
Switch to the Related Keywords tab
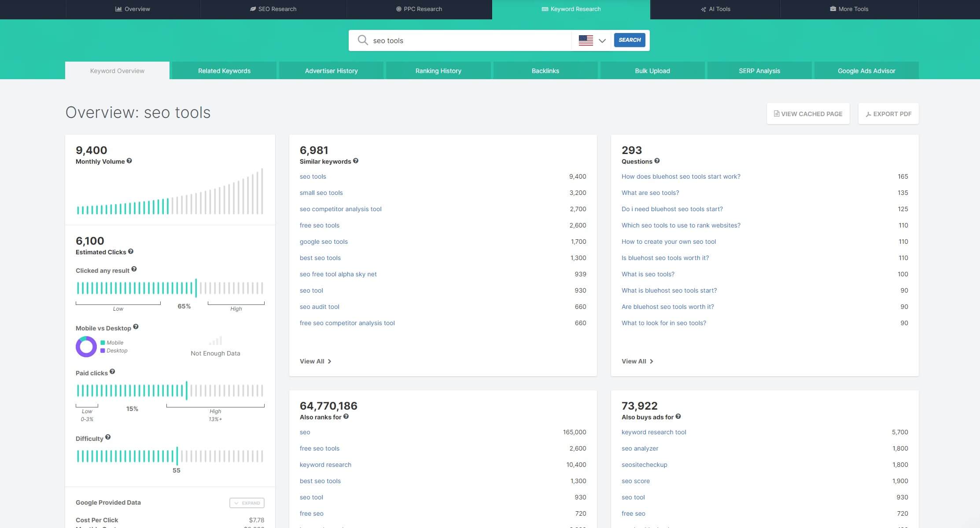pos(224,70)
